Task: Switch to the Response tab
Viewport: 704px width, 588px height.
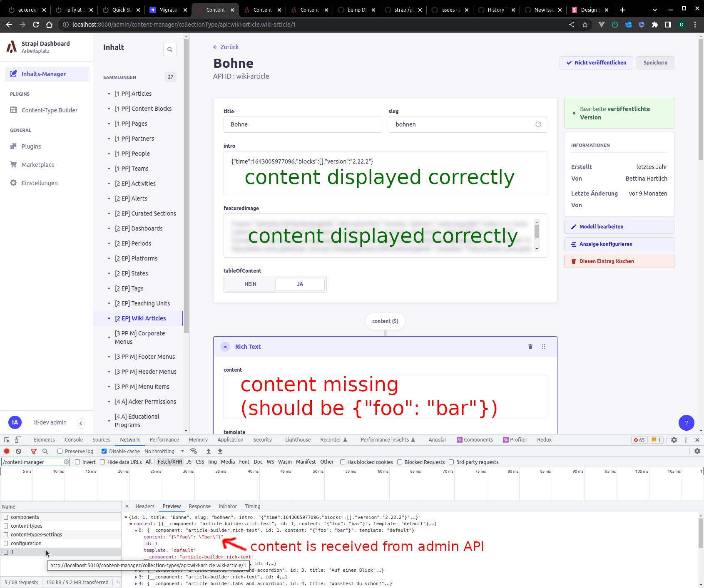Action: (199, 506)
